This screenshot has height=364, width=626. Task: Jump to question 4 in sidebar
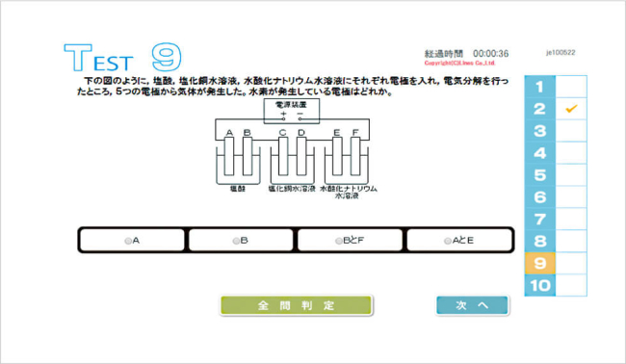point(539,153)
